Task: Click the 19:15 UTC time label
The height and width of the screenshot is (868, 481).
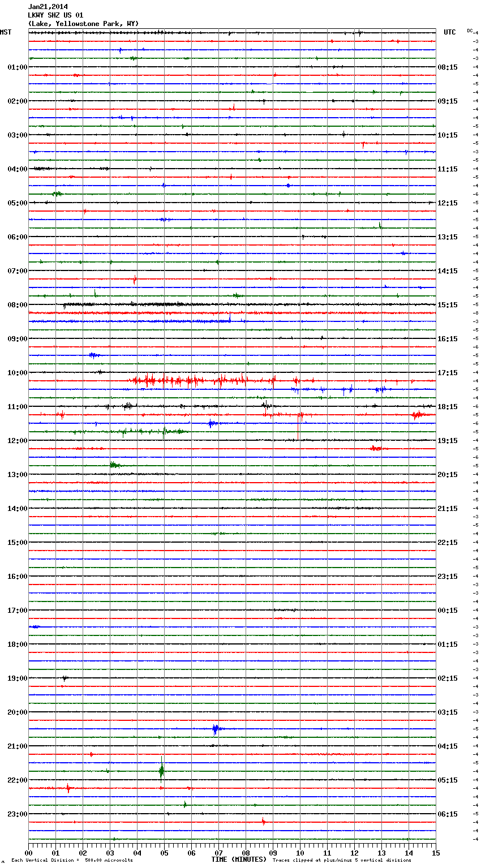Action: [448, 441]
